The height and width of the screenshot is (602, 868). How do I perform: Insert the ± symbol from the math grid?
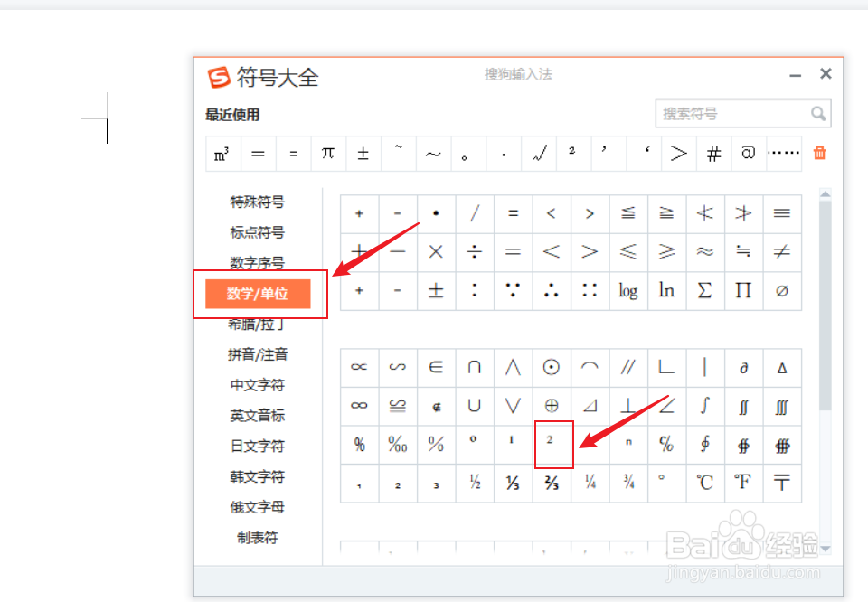[x=435, y=291]
